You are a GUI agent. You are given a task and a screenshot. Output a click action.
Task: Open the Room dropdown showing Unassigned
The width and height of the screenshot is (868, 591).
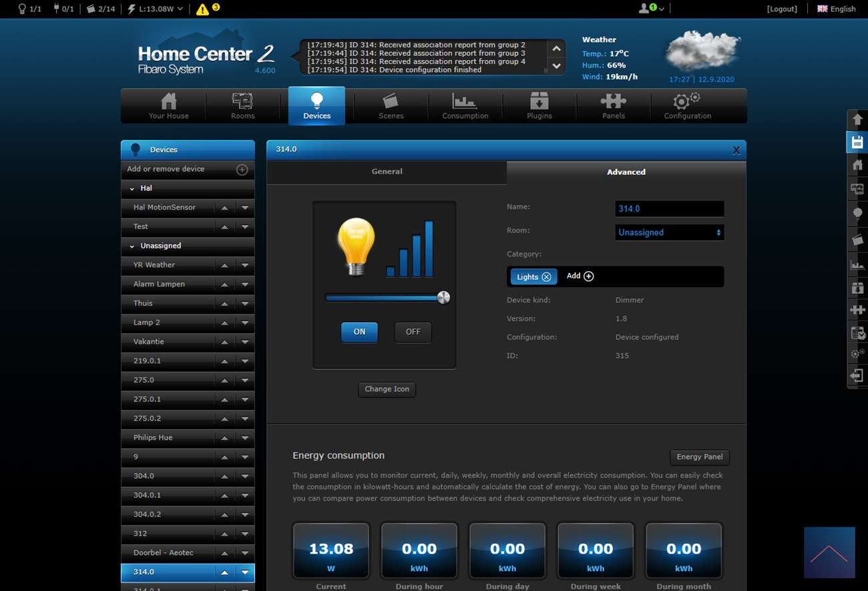point(669,232)
